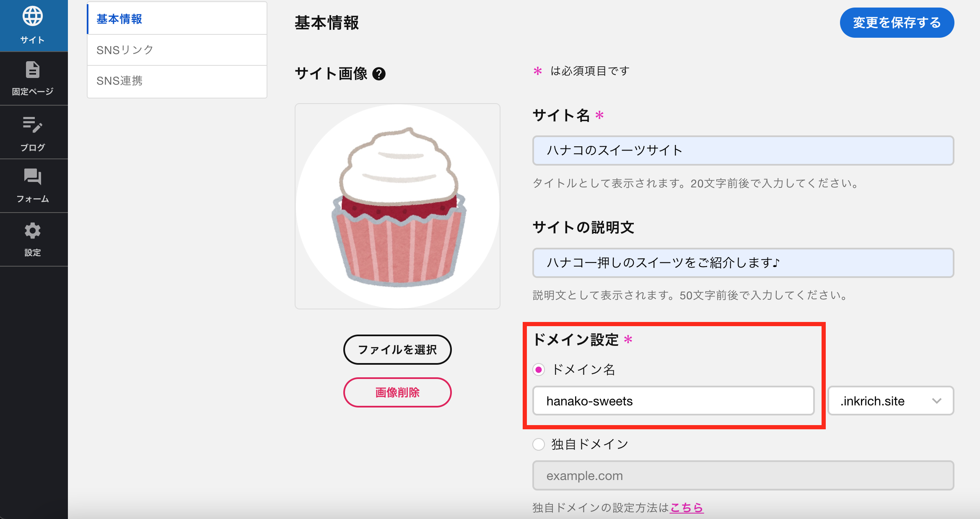Click the サイトの説明文 input field
Viewport: 980px width, 519px height.
point(743,262)
